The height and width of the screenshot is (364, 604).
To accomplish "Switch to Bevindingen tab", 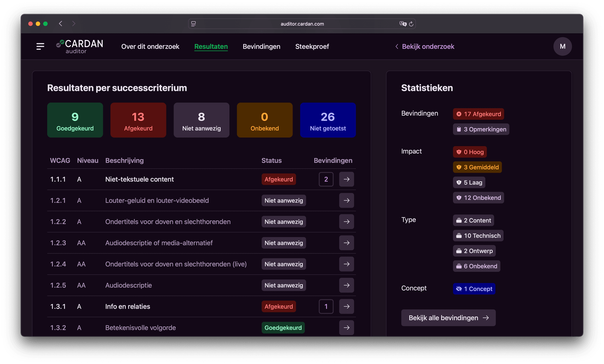I will coord(261,47).
